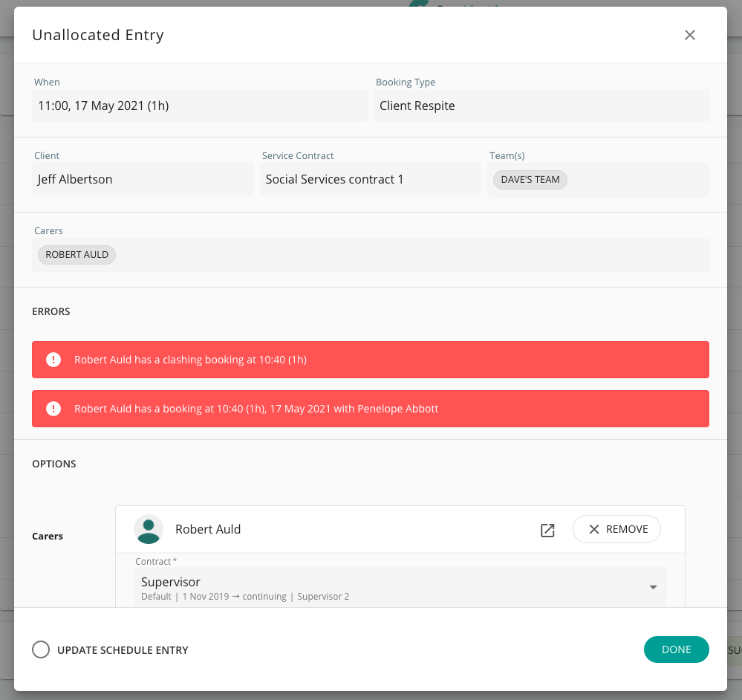The image size is (742, 700).
Task: Open the Supervisor contract selector
Action: coord(400,587)
